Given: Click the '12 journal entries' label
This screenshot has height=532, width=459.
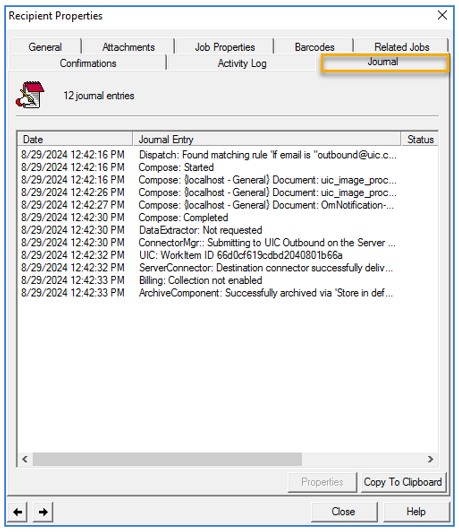Looking at the screenshot, I should [99, 96].
